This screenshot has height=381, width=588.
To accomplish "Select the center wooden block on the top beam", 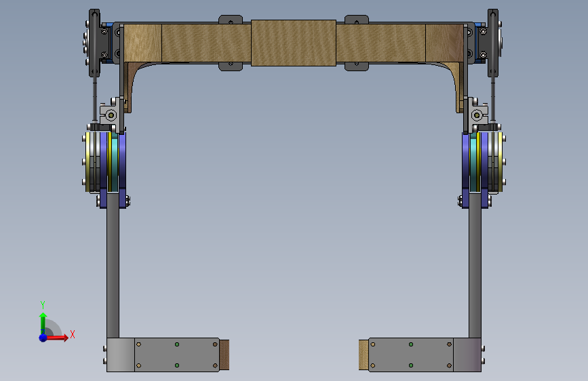I will [x=293, y=43].
